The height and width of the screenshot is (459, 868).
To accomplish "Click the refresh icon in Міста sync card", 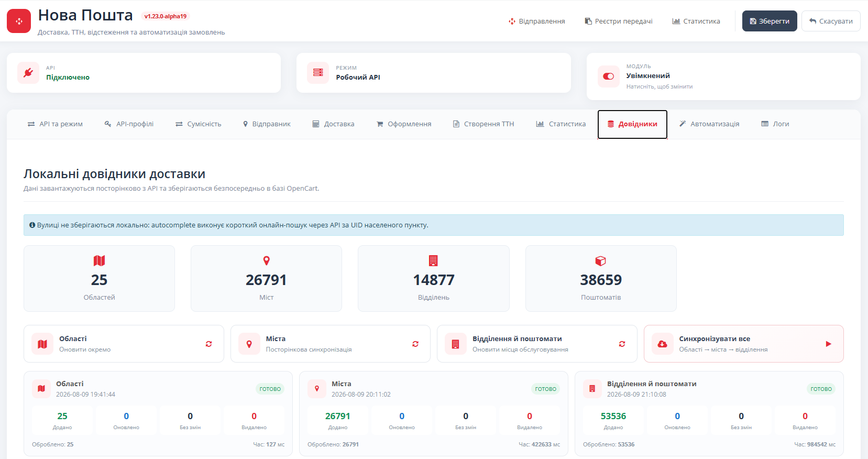I will tap(415, 344).
